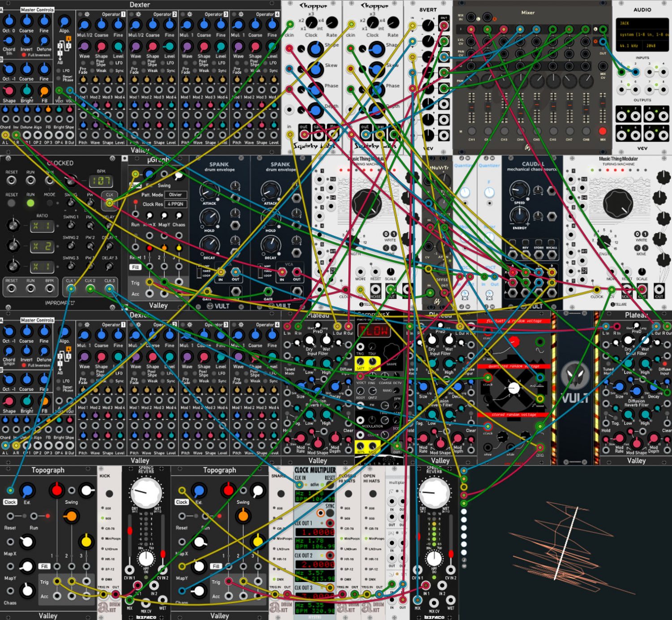Toggle Full Inversion on the top Dexter
The width and height of the screenshot is (672, 620).
click(x=24, y=55)
